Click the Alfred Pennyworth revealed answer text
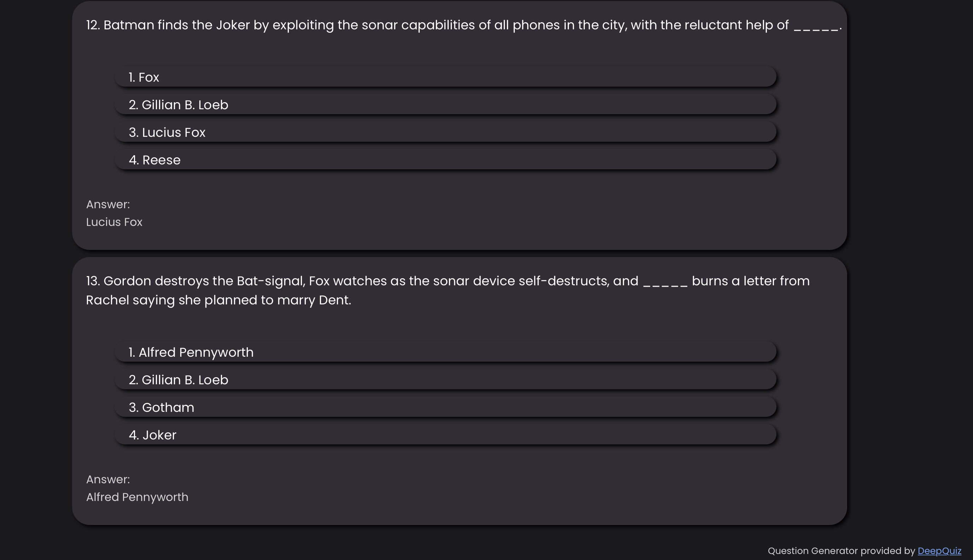973x560 pixels. point(137,497)
